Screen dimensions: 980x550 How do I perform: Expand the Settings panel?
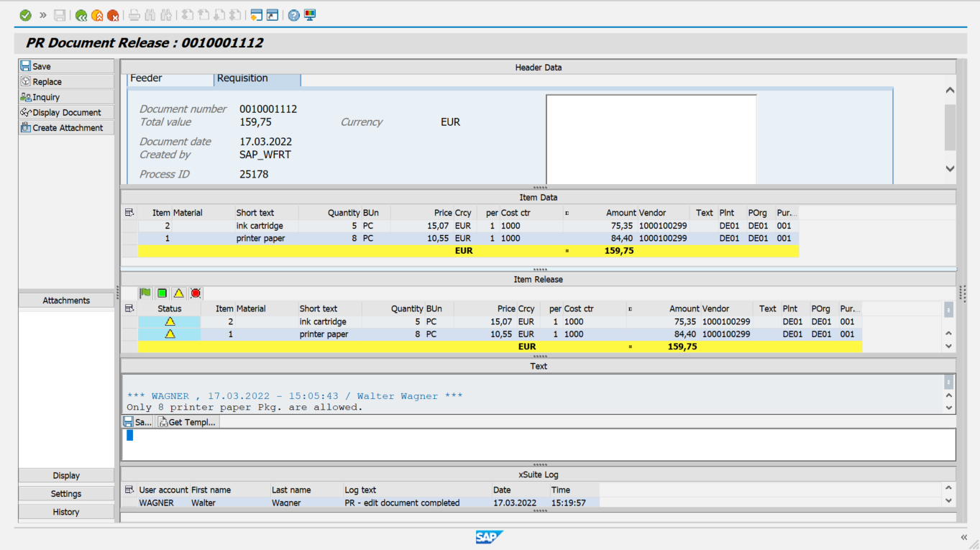(66, 494)
